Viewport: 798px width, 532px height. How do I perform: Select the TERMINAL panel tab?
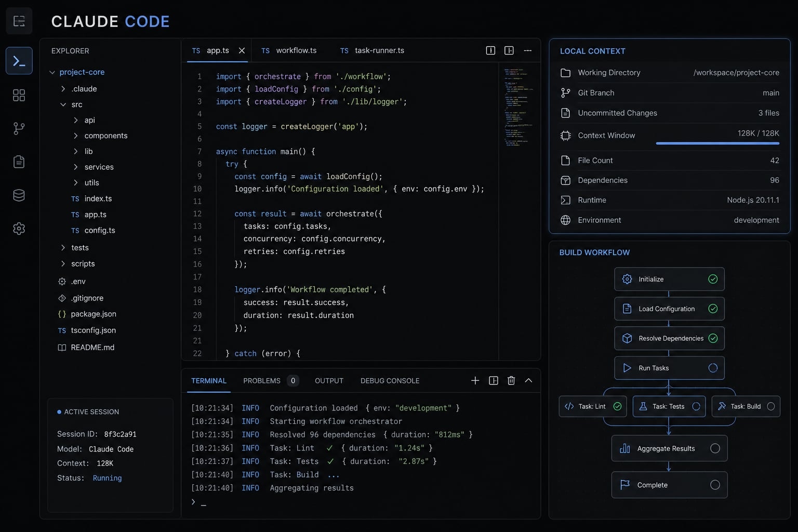tap(209, 381)
